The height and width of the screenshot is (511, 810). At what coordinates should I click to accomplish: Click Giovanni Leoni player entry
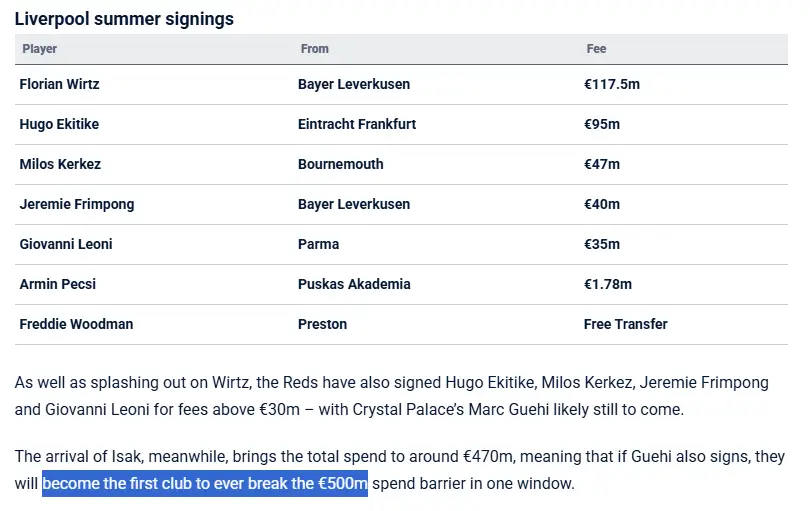66,244
